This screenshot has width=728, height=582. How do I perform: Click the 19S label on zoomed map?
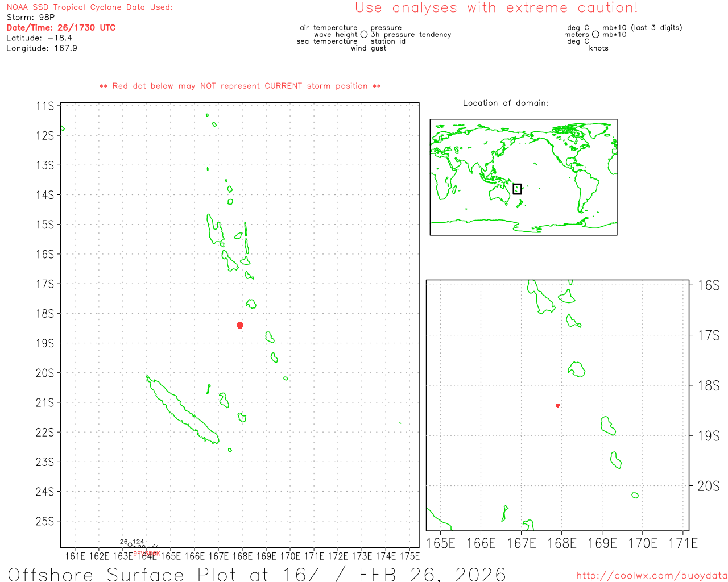tap(709, 436)
